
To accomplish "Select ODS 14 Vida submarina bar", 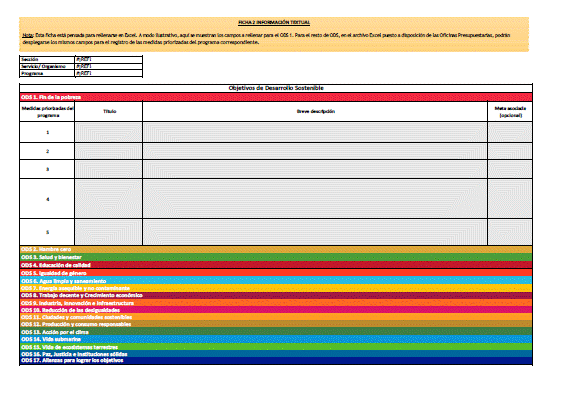I will (x=276, y=339).
